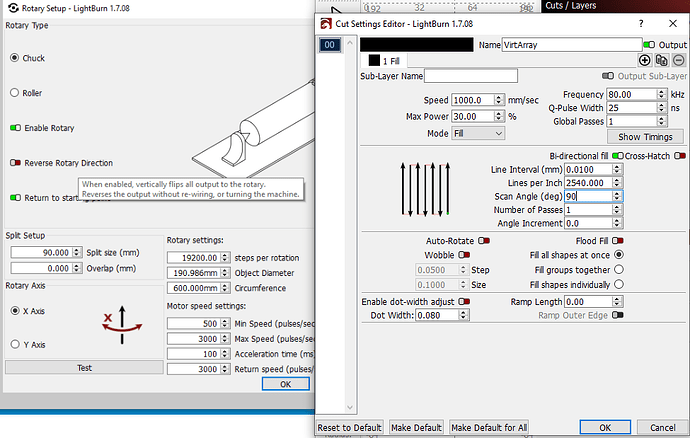
Task: Click the Split size spinner arrows
Action: [77, 252]
